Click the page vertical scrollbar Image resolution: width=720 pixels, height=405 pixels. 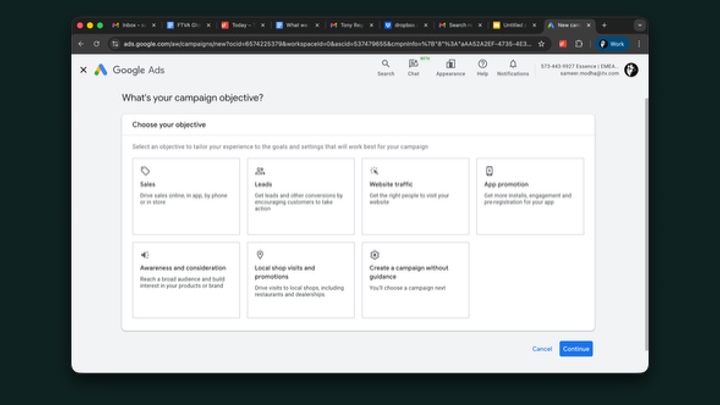[646, 224]
